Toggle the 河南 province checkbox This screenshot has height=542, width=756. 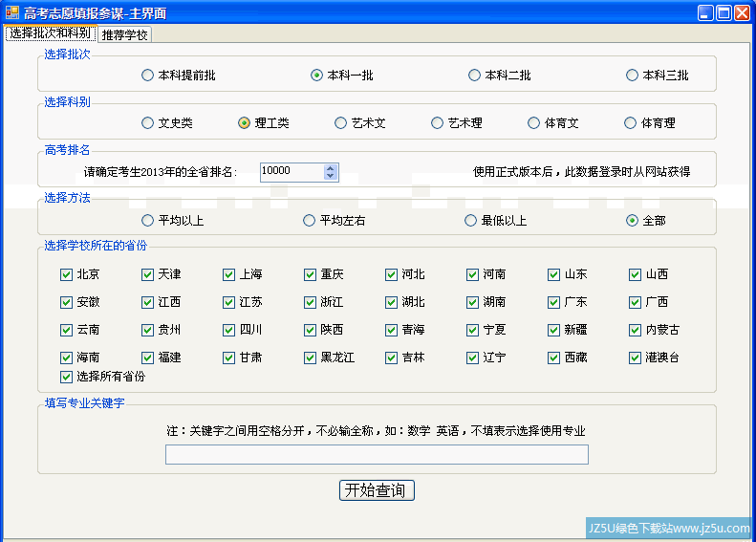472,275
